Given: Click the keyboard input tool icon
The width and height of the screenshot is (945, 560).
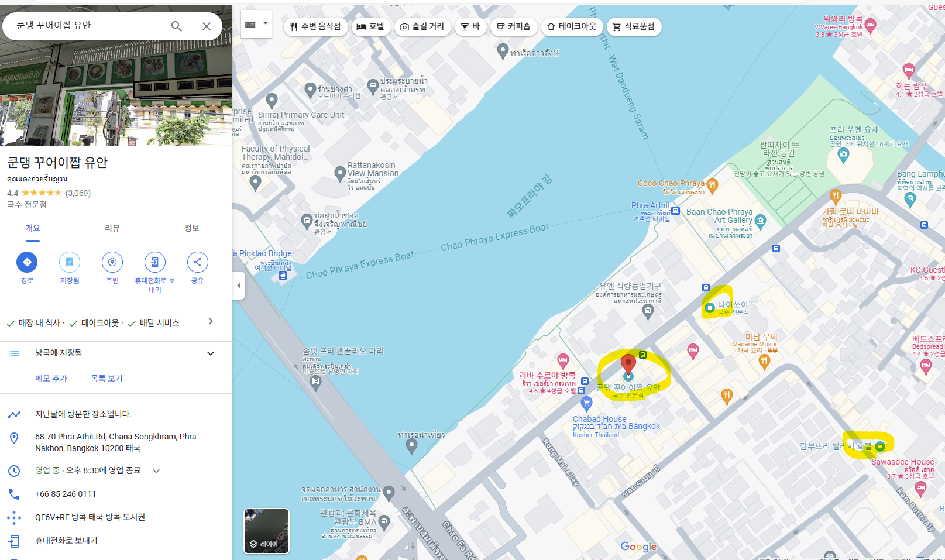Looking at the screenshot, I should (x=250, y=25).
